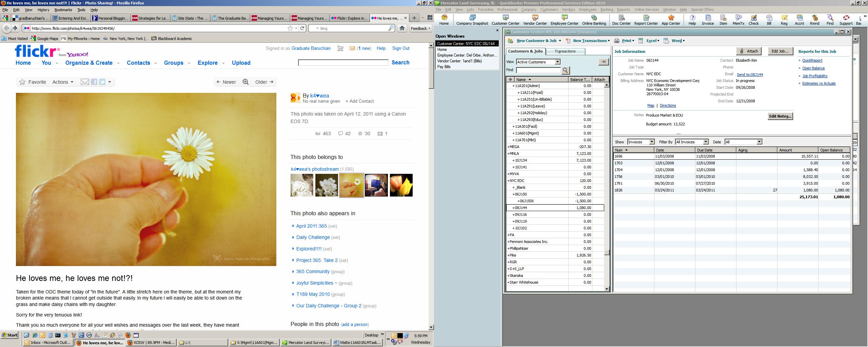The image size is (868, 347).
Task: Open Company Snapshot in QuickBooks toolbar
Action: pos(472,20)
